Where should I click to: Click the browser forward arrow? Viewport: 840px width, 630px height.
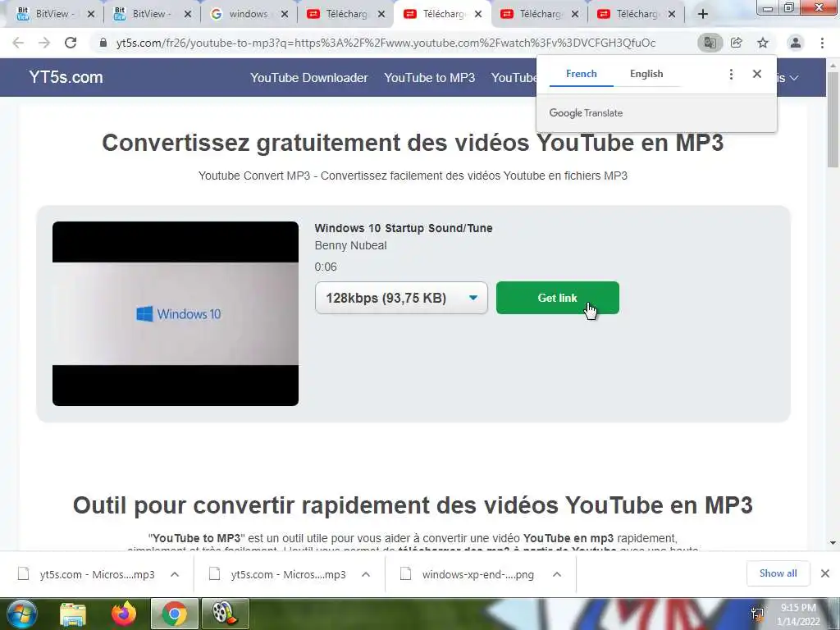click(x=44, y=43)
